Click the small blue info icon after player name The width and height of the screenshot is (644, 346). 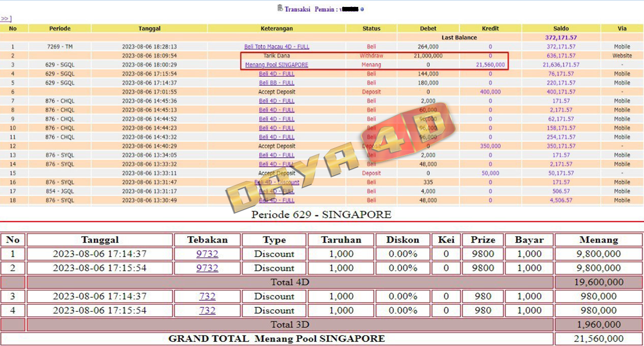tap(363, 9)
